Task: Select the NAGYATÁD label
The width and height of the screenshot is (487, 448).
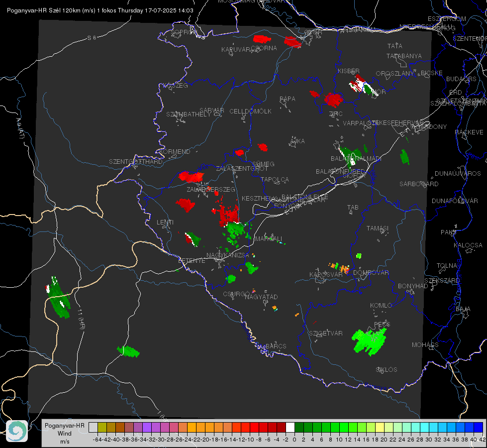Action: (261, 297)
